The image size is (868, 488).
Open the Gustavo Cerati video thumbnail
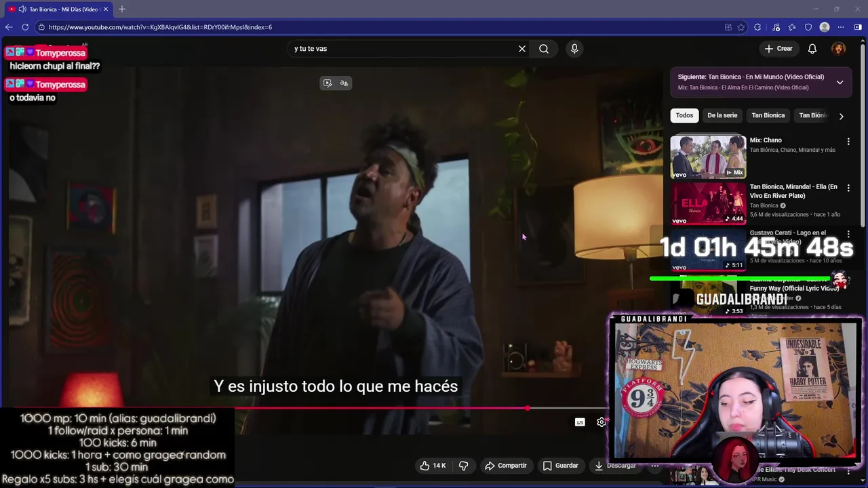click(708, 249)
